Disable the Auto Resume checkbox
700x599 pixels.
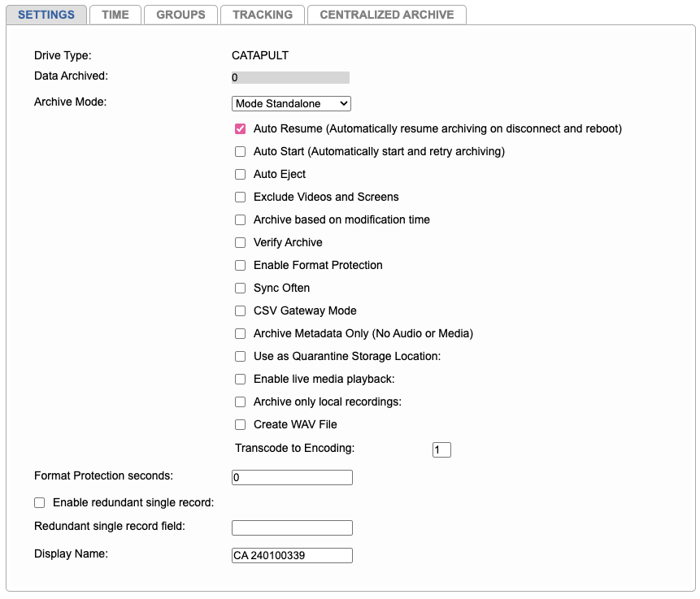click(x=240, y=128)
